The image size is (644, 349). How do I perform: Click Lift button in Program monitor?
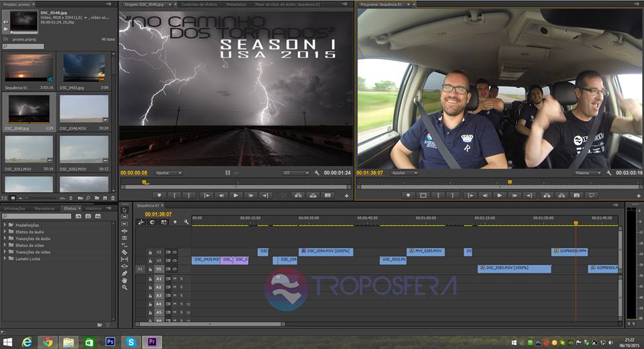[x=547, y=196]
